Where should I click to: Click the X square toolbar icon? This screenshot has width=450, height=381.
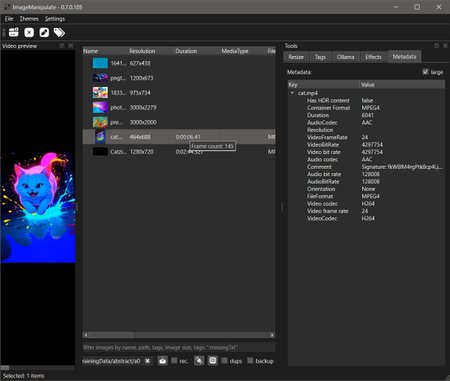(x=29, y=32)
